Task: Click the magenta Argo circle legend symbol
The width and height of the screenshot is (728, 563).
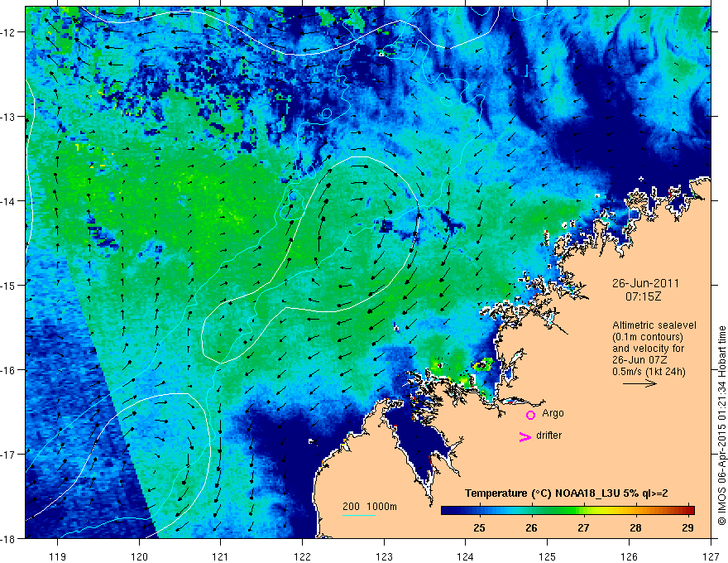Action: point(530,415)
